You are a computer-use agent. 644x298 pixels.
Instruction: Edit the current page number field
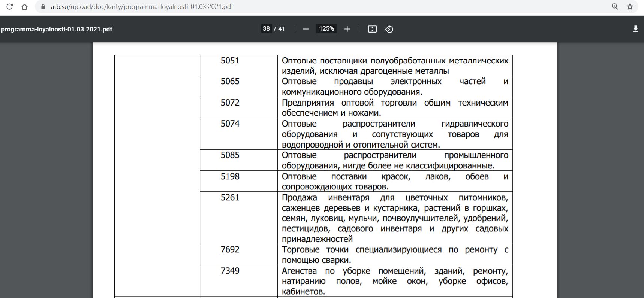point(266,29)
